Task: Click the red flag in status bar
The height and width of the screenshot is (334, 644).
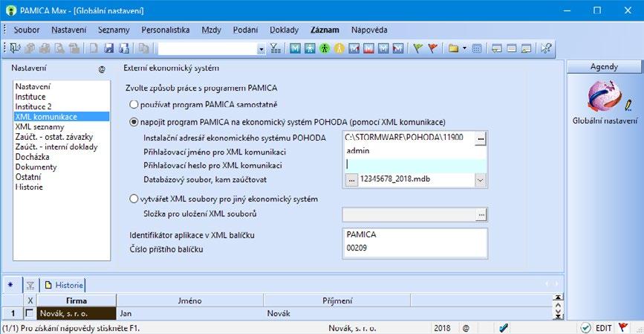Action: click(x=622, y=328)
